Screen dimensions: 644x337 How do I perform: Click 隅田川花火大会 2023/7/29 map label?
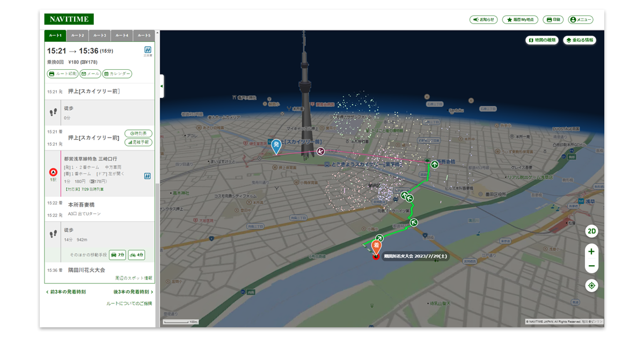(x=415, y=257)
